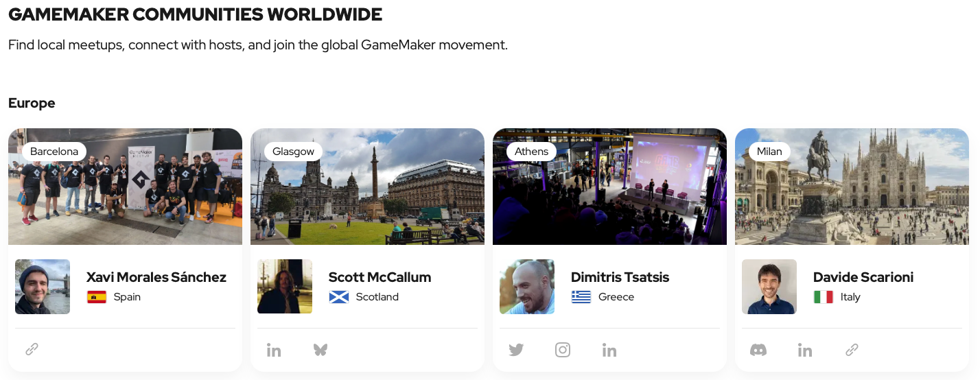Click the Milan city badge
The image size is (980, 380).
coord(769,152)
